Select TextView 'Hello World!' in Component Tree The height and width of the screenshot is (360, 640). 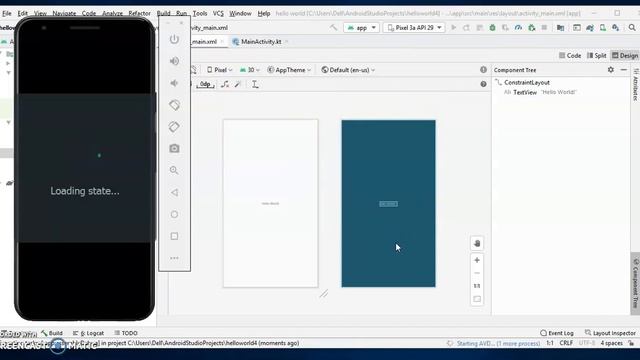tap(540, 92)
